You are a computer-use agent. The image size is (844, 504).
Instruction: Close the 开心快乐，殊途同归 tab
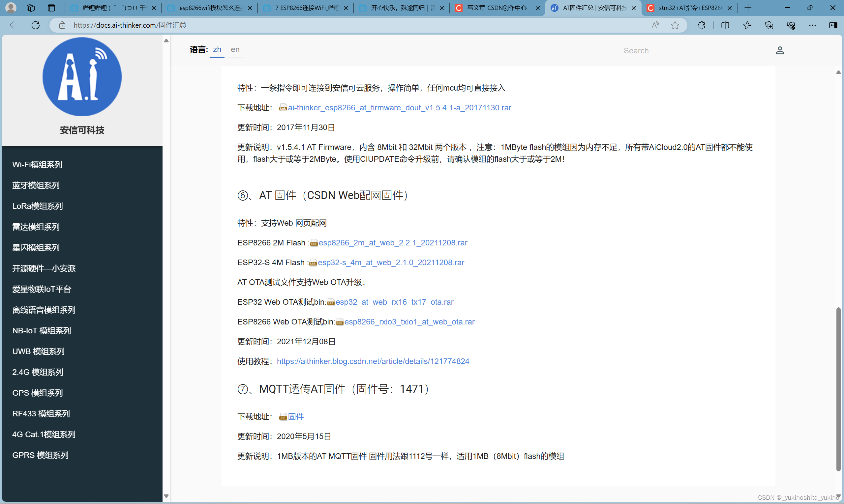(442, 8)
